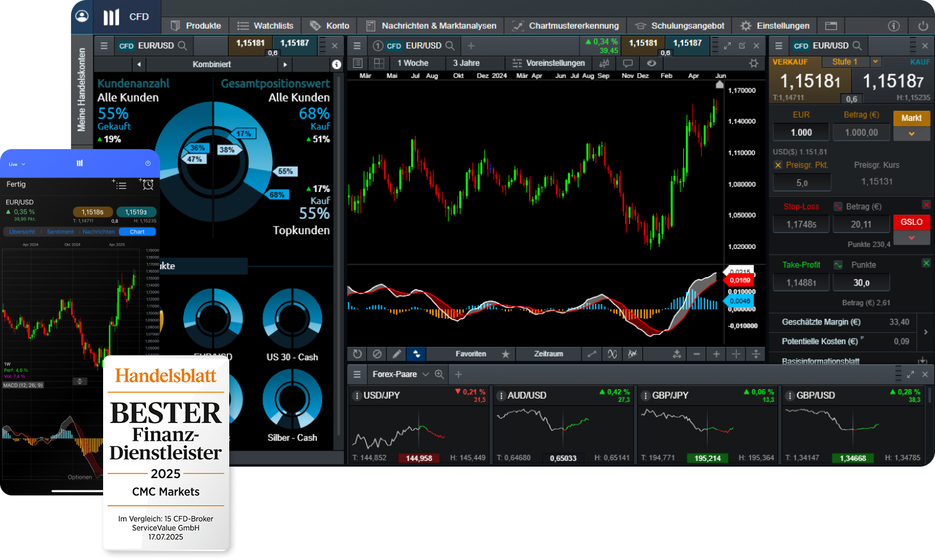Viewport: 935px width, 560px height.
Task: Click the orange Markt order button
Action: click(x=911, y=118)
